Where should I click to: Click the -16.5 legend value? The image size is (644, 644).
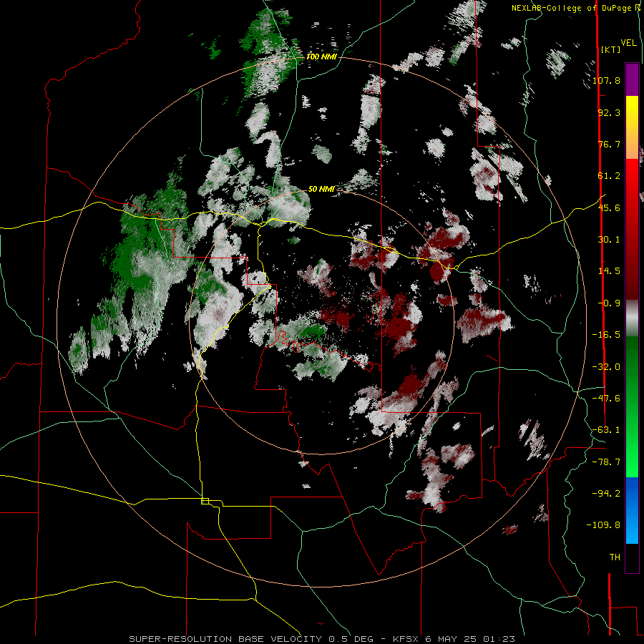(x=606, y=335)
